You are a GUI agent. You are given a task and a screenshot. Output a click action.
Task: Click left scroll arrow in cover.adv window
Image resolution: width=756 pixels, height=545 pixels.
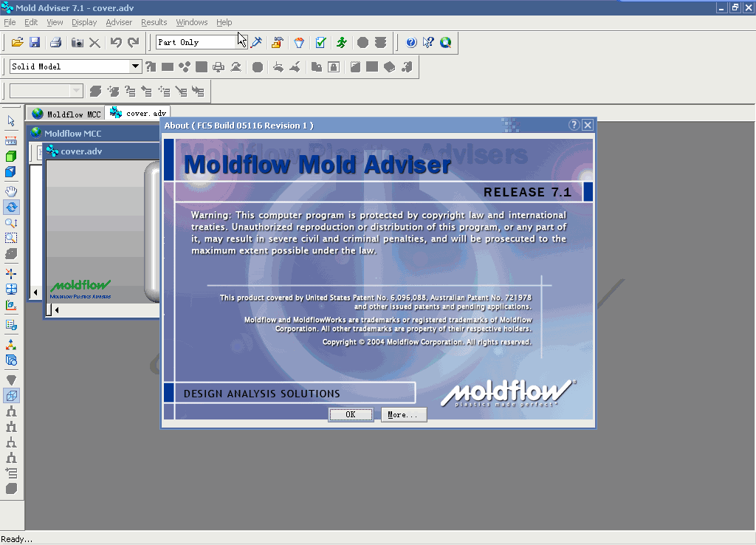57,310
